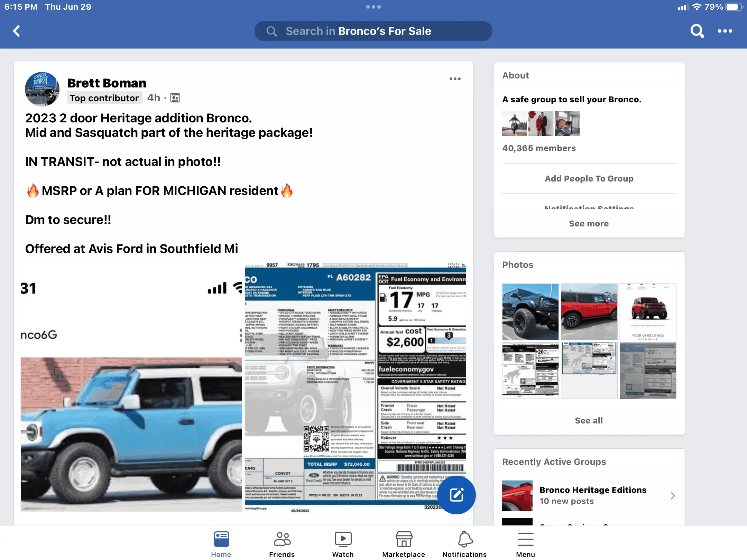Open the Menu tab
This screenshot has width=747, height=560.
click(x=525, y=544)
